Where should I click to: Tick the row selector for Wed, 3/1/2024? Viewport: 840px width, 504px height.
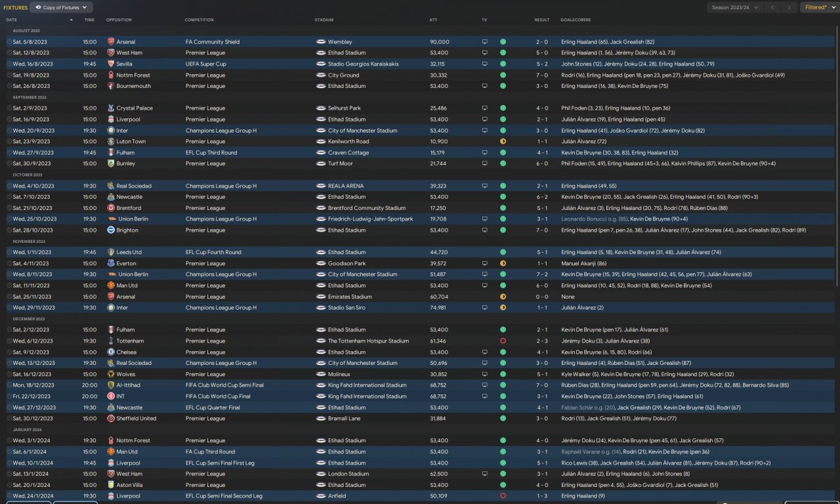[x=9, y=441]
